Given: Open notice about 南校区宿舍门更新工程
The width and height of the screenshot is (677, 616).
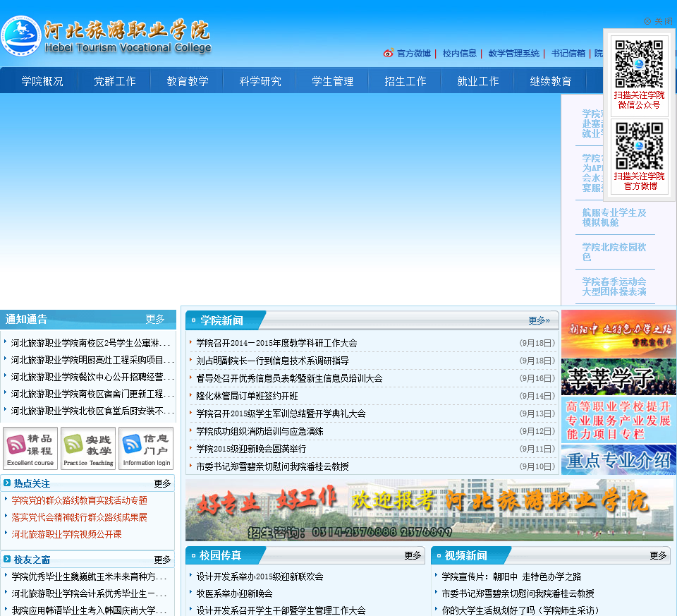Looking at the screenshot, I should [x=92, y=394].
